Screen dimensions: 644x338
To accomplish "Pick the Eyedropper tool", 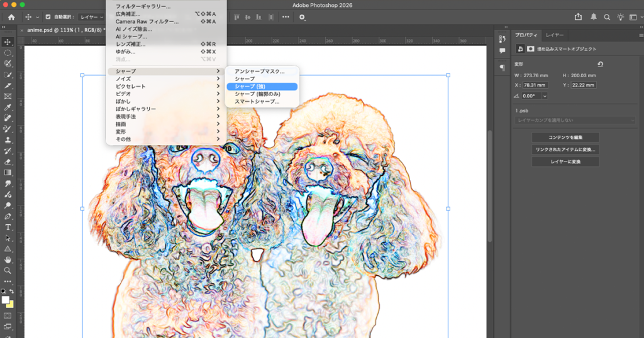I will click(x=8, y=107).
